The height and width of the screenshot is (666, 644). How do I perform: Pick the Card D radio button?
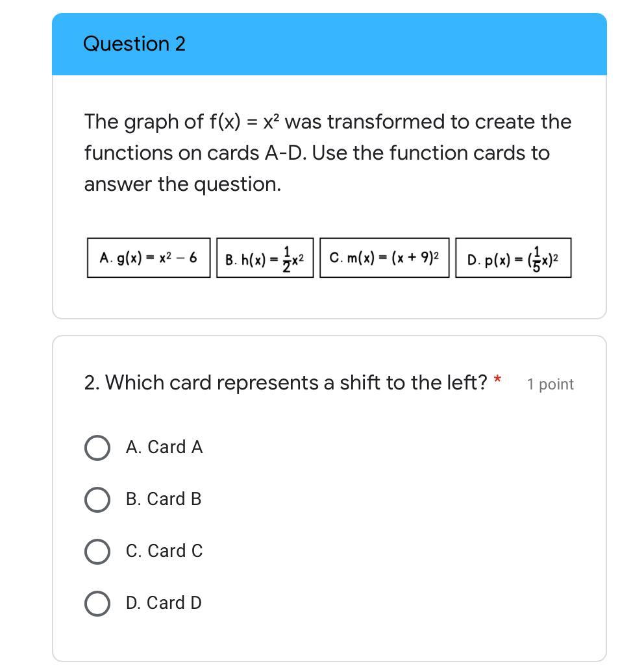point(97,603)
